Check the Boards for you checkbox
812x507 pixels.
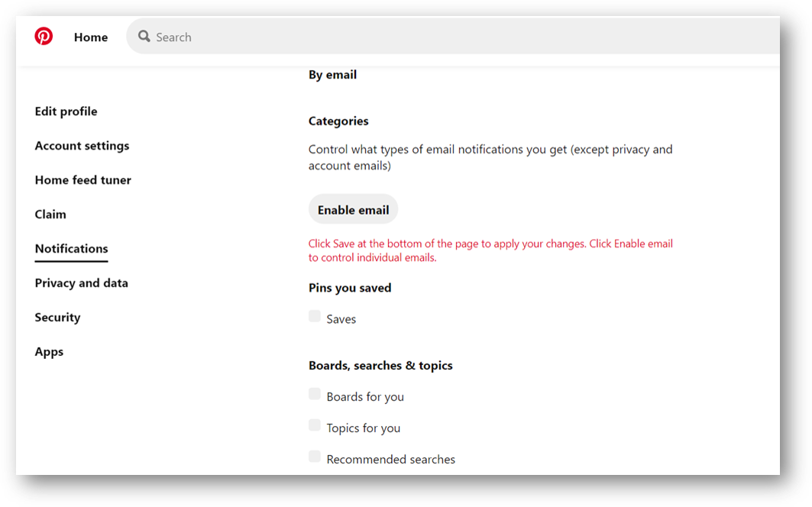point(315,394)
